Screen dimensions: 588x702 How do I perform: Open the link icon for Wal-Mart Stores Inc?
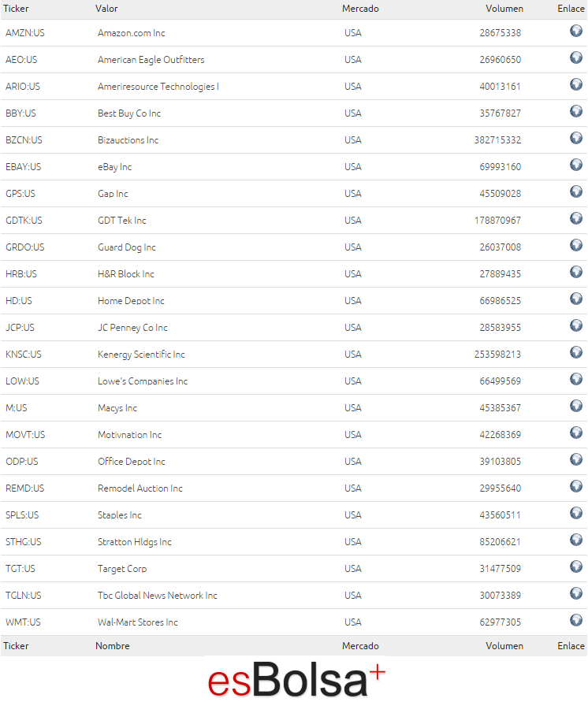coord(576,621)
